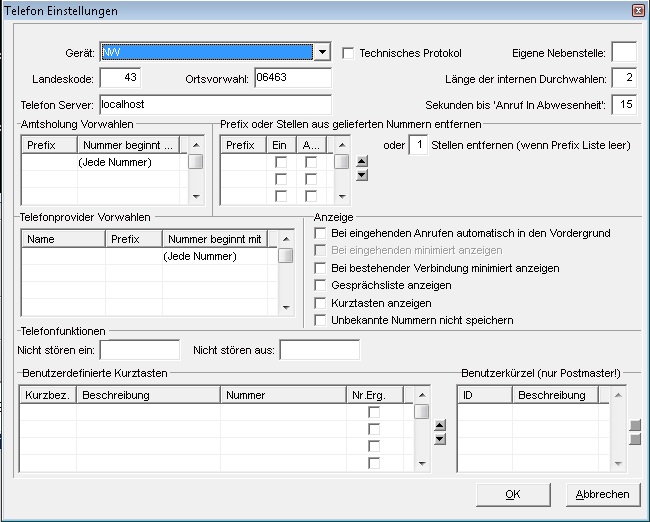Screen dimensions: 650x522
Task: Open the Gerät dropdown list
Action: click(x=322, y=53)
